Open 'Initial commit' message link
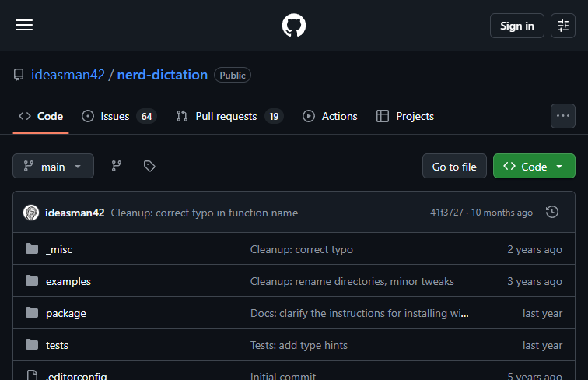588x380 pixels. [283, 375]
